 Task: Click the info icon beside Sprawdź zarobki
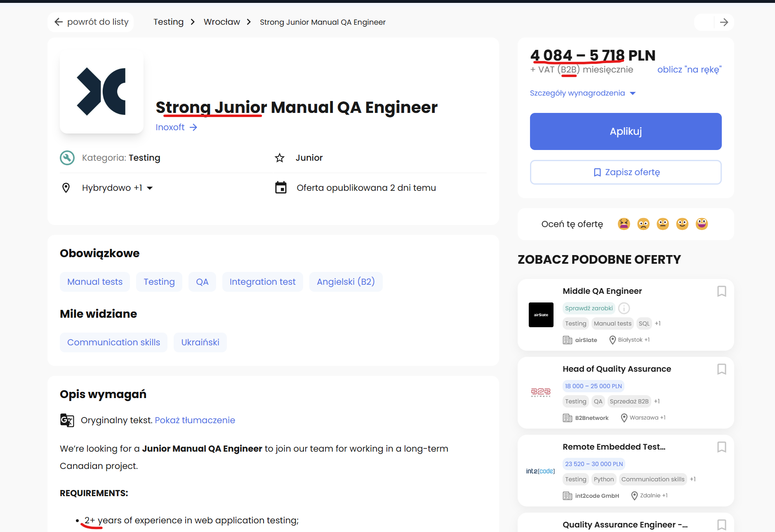[x=624, y=308]
